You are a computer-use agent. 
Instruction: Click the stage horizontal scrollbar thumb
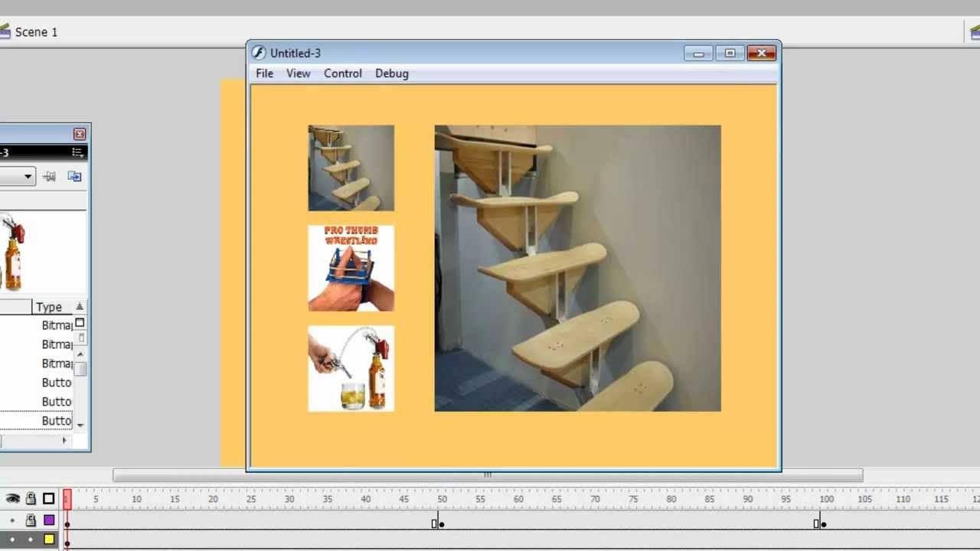(x=488, y=475)
